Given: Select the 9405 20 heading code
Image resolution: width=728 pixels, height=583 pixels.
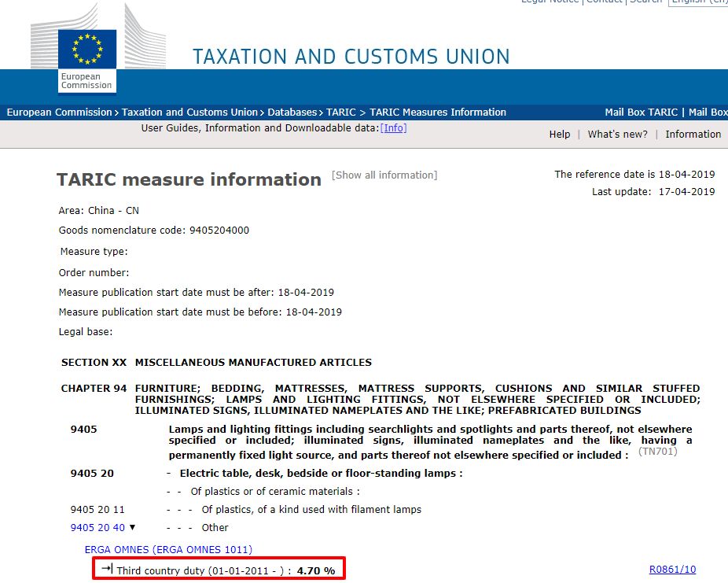Looking at the screenshot, I should (x=92, y=474).
